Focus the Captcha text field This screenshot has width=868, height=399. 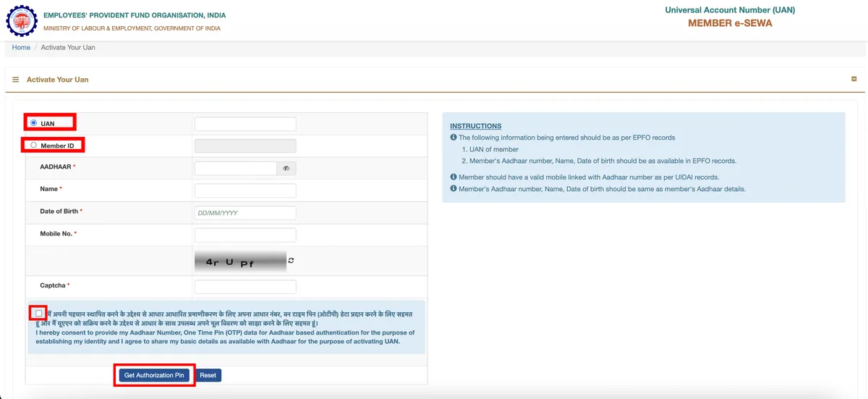245,287
